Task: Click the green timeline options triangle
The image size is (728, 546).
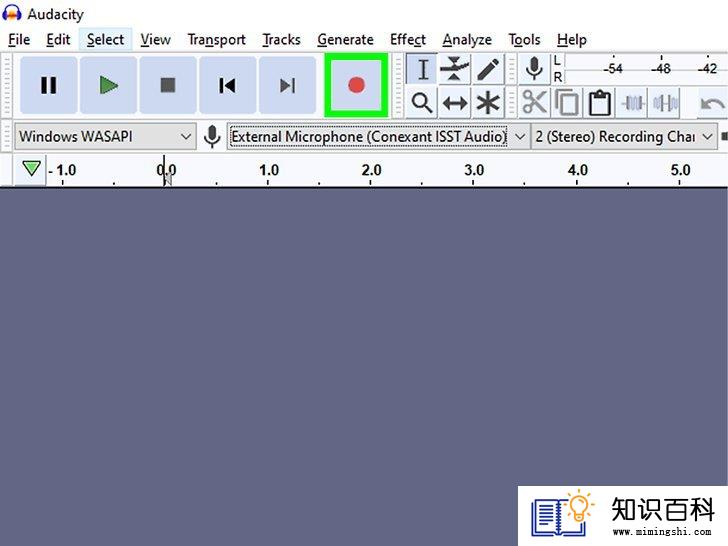Action: point(31,169)
